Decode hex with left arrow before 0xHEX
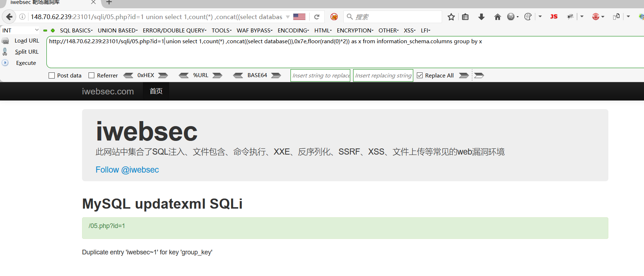Screen dimensions: 644x276 coord(128,75)
